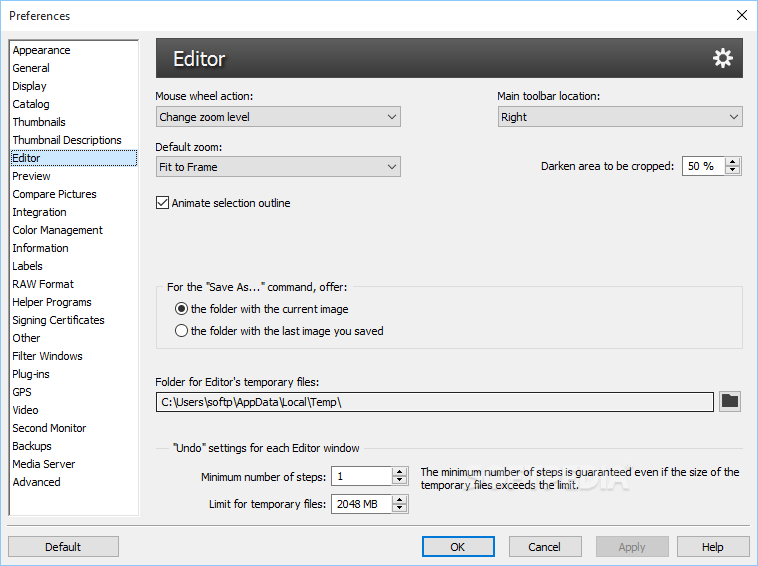
Task: Open Mouse wheel action dropdown
Action: click(278, 117)
